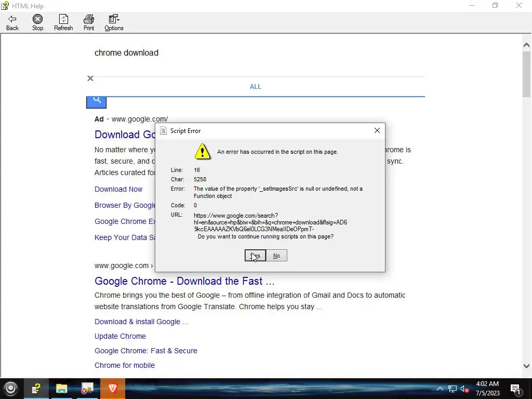532x399 pixels.
Task: Open the 'Browser By Google' link
Action: tap(125, 205)
